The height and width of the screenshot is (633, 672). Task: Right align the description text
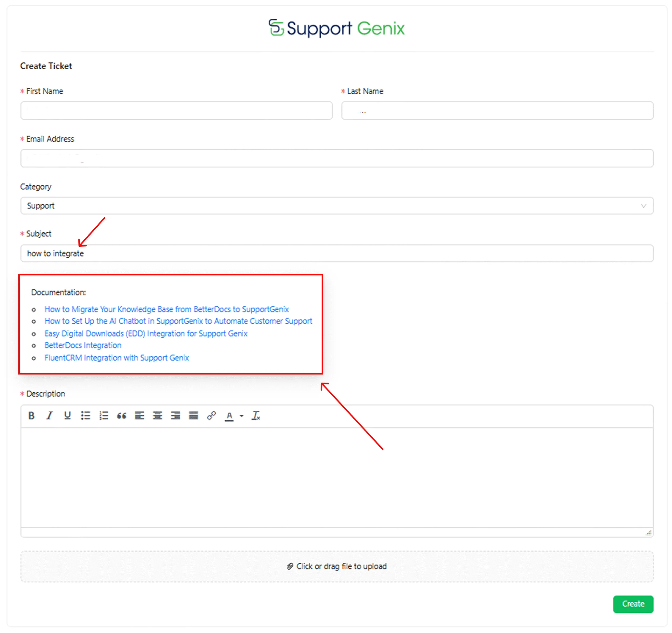click(175, 415)
